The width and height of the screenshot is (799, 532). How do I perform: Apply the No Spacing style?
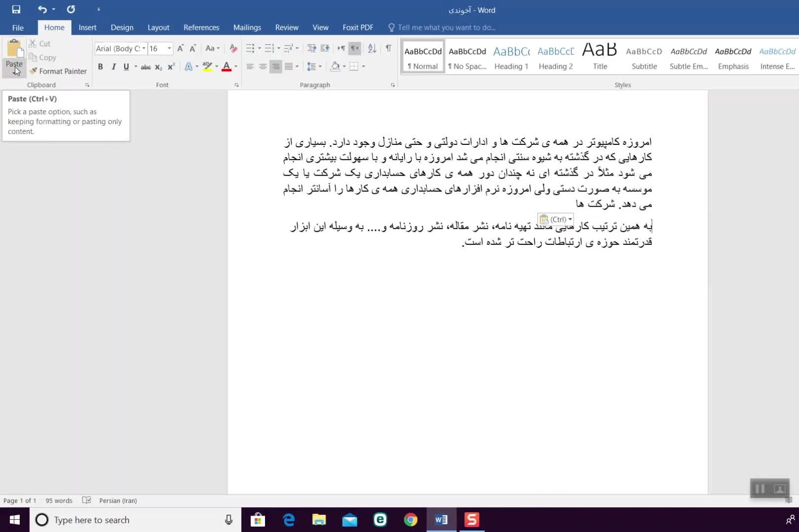point(467,57)
